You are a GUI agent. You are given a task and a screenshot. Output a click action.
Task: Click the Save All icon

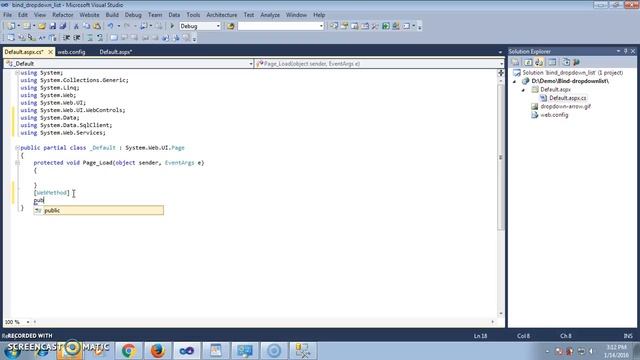pyautogui.click(x=62, y=26)
